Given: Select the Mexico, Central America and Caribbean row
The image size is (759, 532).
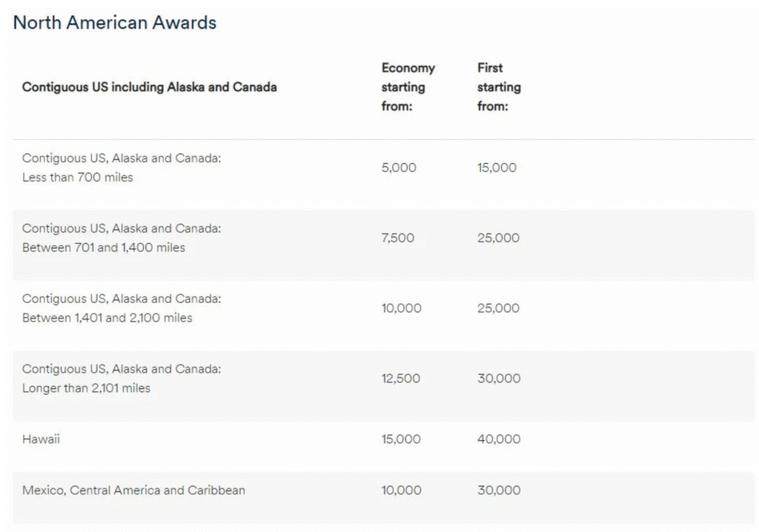Looking at the screenshot, I should (133, 491).
